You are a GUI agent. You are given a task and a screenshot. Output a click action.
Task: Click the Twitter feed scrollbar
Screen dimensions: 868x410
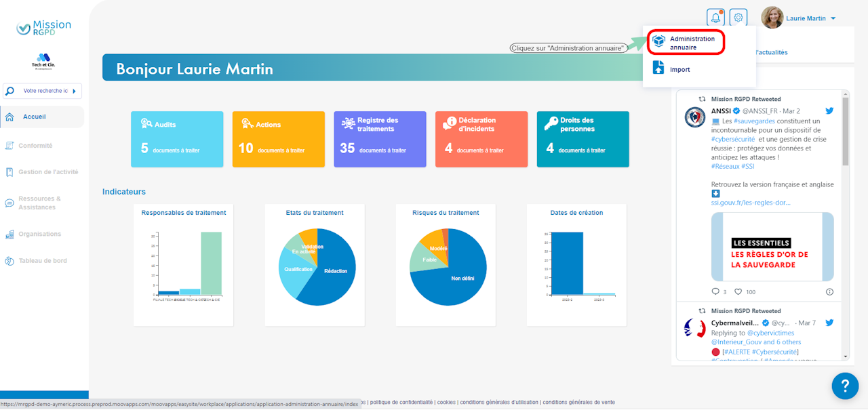coord(846,132)
